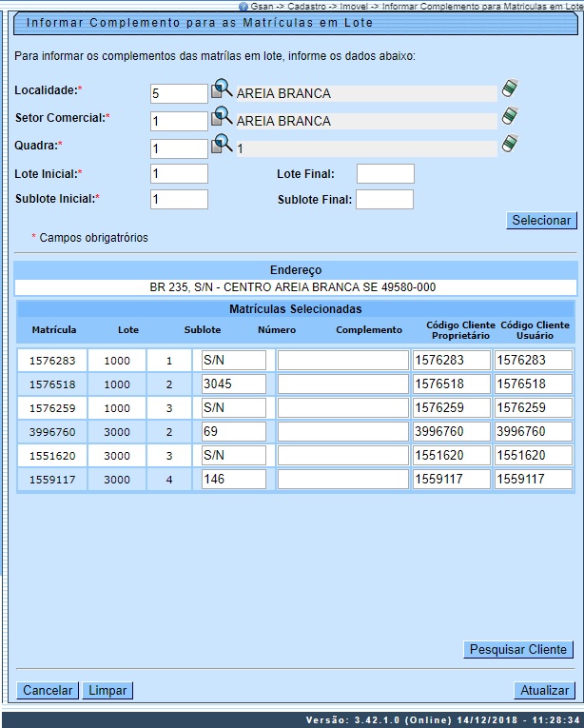584x728 pixels.
Task: Erase the Setor Comercial field value
Action: coord(510,117)
